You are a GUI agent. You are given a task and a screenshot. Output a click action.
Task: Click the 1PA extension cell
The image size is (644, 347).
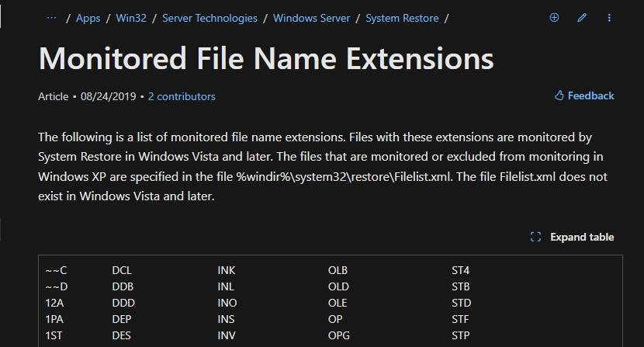coord(54,319)
